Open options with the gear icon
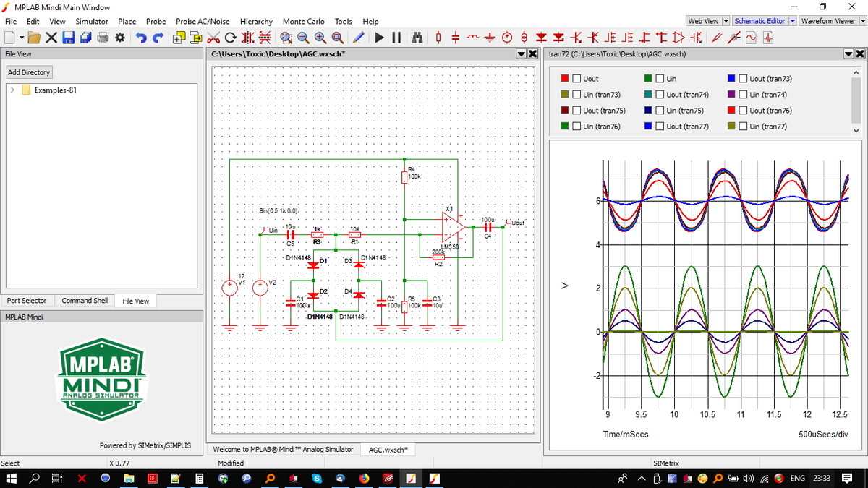868x488 pixels. coord(120,38)
